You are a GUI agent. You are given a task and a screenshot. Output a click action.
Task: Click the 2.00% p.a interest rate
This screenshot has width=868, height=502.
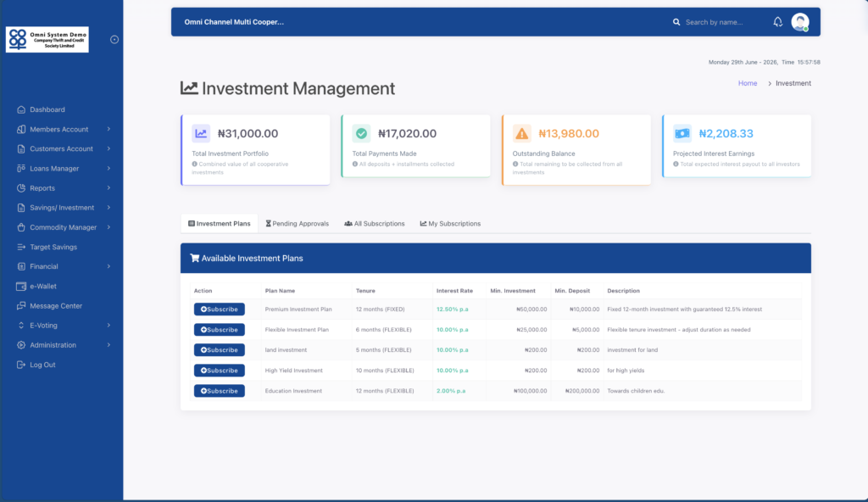click(451, 391)
